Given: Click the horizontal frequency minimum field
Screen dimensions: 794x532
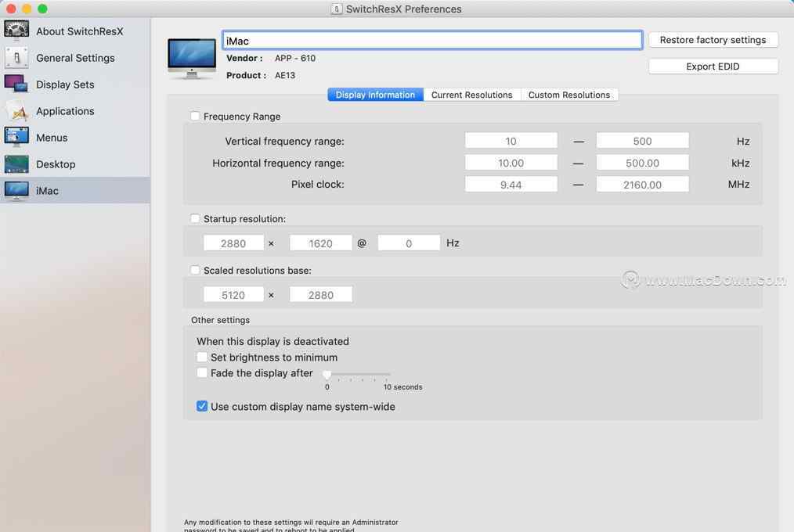Looking at the screenshot, I should [511, 163].
